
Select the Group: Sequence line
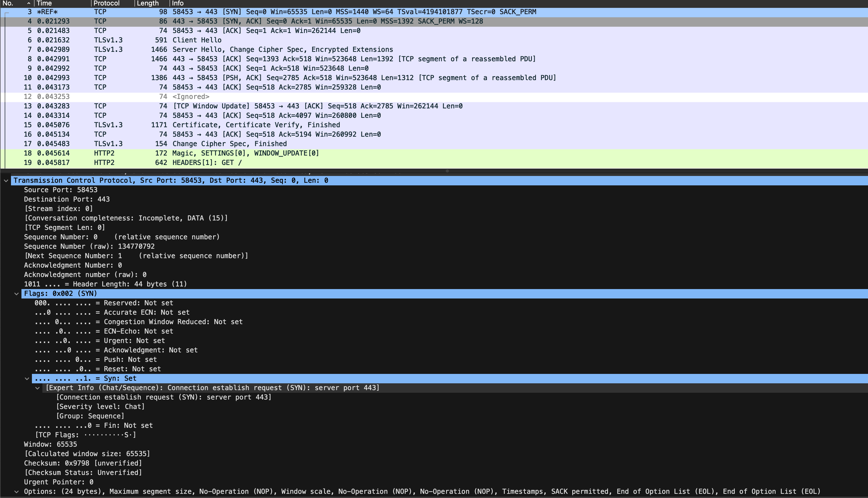coord(90,417)
